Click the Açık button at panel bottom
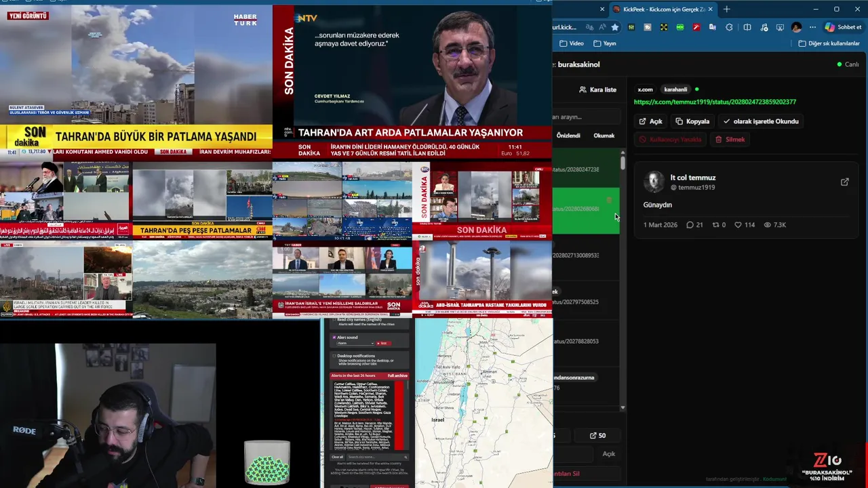868x488 pixels. 609,454
